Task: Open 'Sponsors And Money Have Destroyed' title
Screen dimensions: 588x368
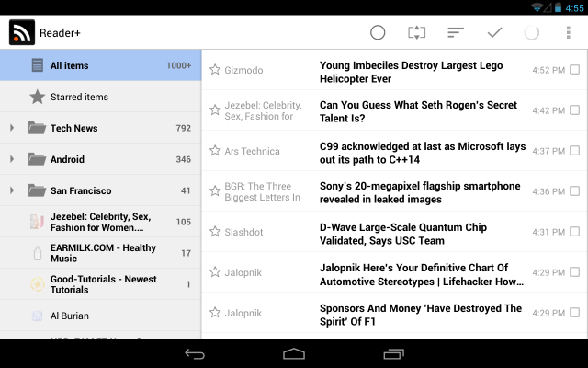Action: tap(421, 315)
